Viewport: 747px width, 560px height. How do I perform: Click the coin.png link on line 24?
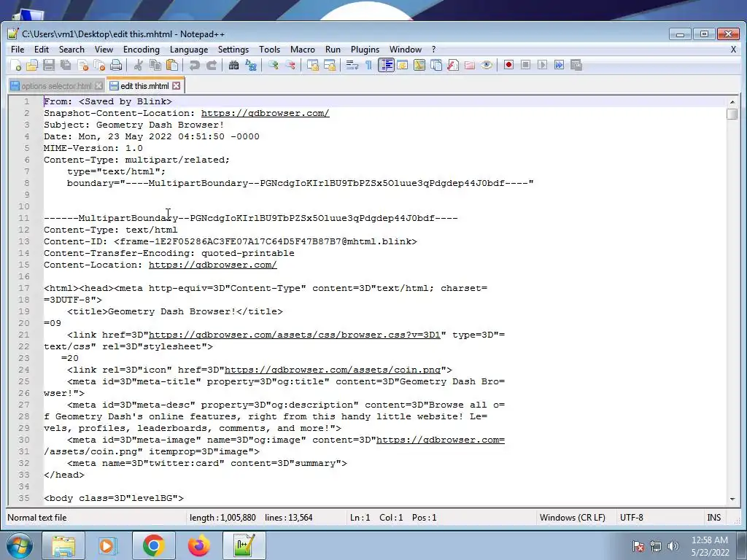click(333, 370)
